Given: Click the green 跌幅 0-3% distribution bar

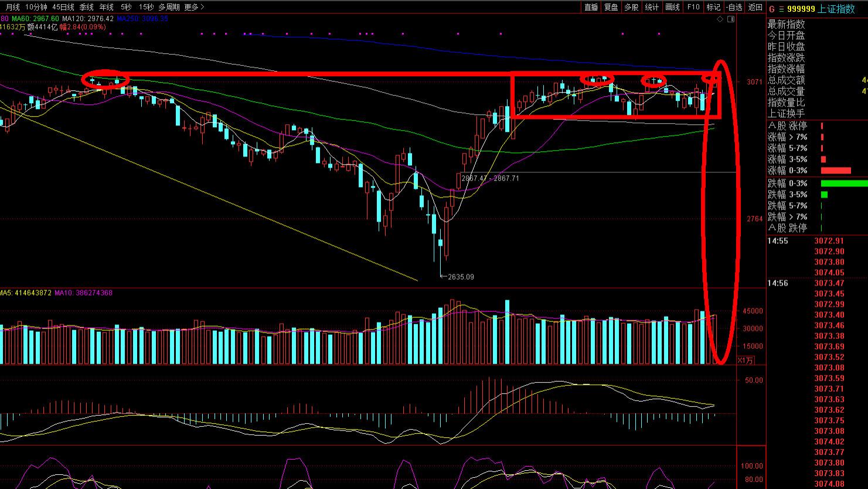Looking at the screenshot, I should (x=845, y=183).
